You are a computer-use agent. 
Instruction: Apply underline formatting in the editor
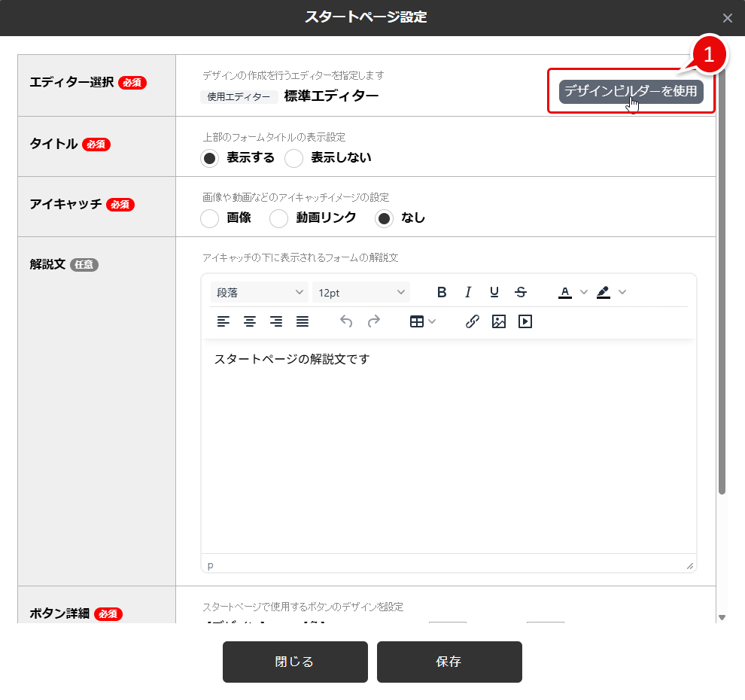click(x=494, y=292)
